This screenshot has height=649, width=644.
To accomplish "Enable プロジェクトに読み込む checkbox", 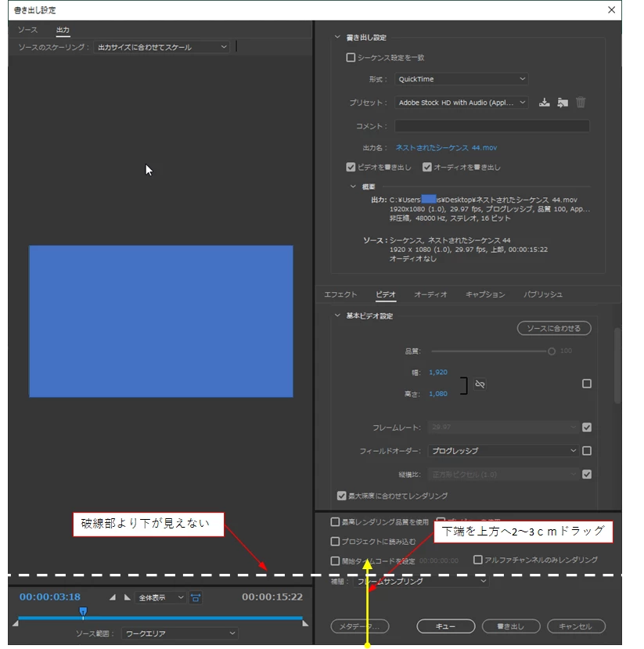I will coord(336,542).
